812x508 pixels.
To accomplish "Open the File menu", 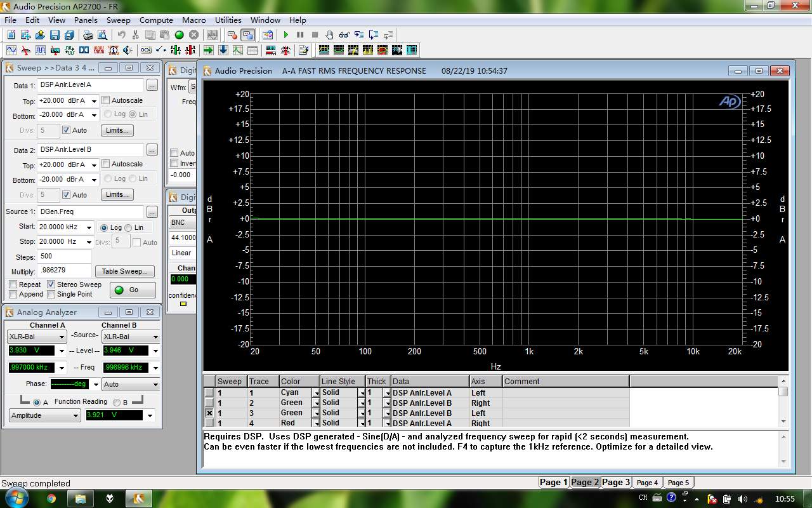I will tap(10, 20).
